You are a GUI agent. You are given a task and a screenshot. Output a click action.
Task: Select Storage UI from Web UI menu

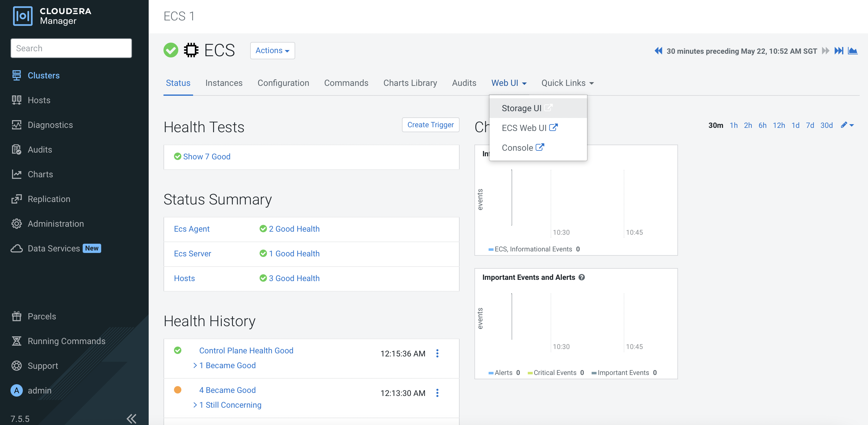[x=522, y=108]
